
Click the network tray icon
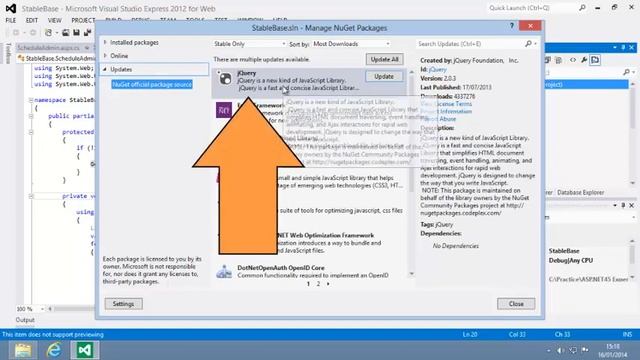pos(573,350)
